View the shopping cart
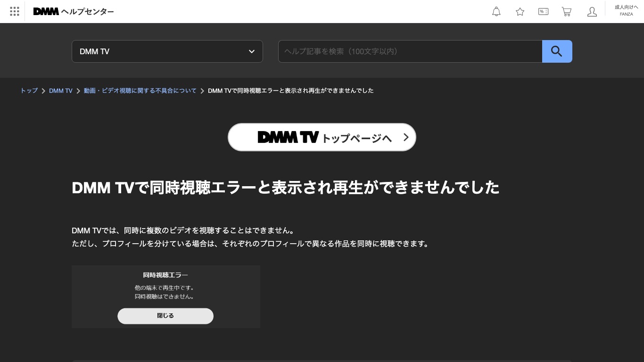 567,12
